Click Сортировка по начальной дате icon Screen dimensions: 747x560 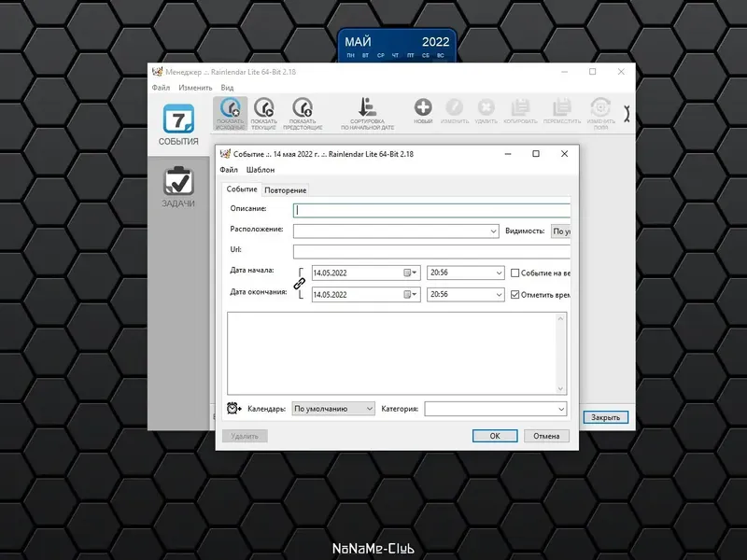pyautogui.click(x=367, y=113)
